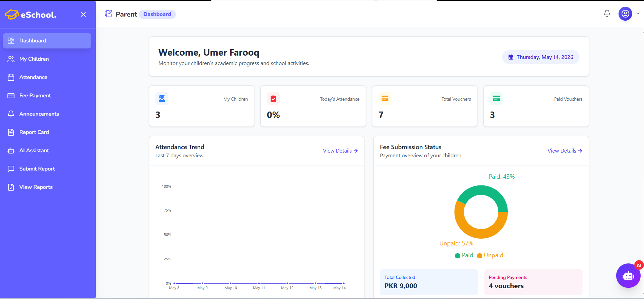The image size is (644, 299).
Task: Click the Announcements bell icon in sidebar
Action: point(11,114)
